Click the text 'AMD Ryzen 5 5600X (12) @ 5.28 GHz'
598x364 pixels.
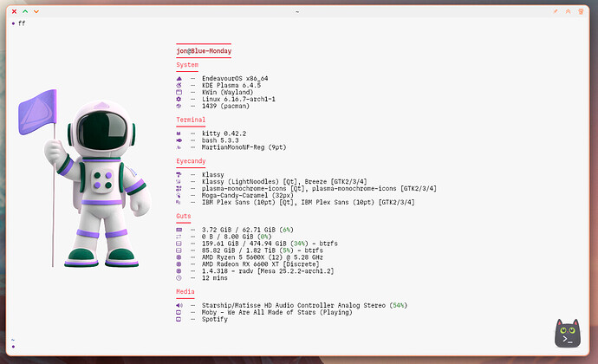263,257
